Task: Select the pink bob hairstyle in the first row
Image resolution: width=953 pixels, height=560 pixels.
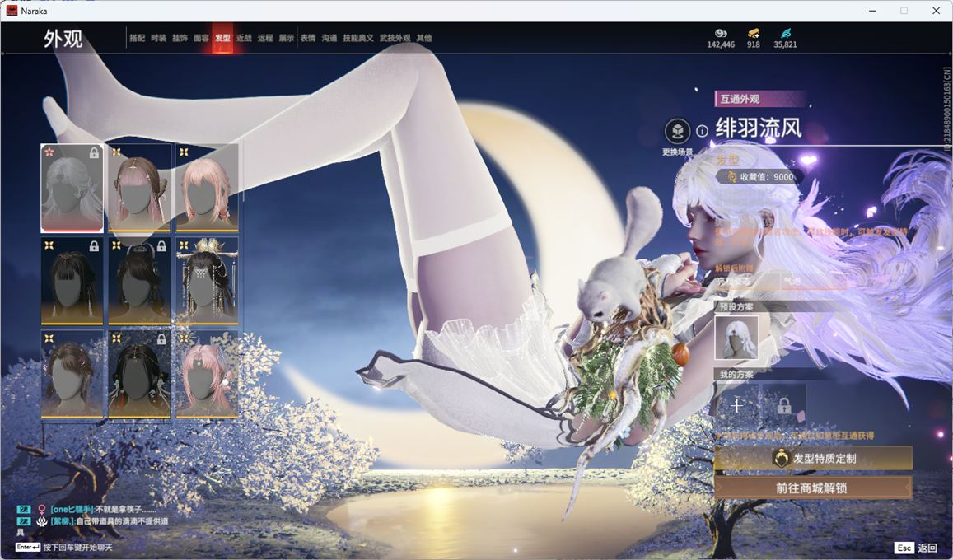Action: point(207,189)
